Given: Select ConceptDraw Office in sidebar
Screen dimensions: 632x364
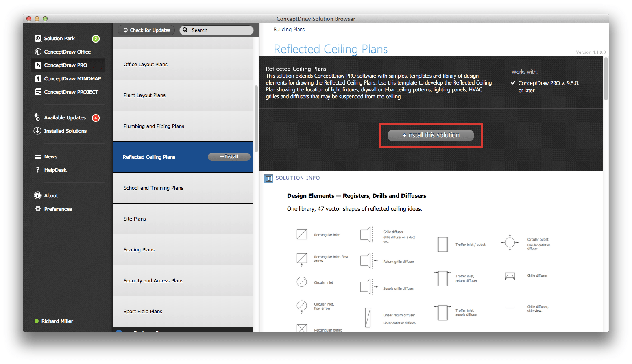Looking at the screenshot, I should (68, 52).
